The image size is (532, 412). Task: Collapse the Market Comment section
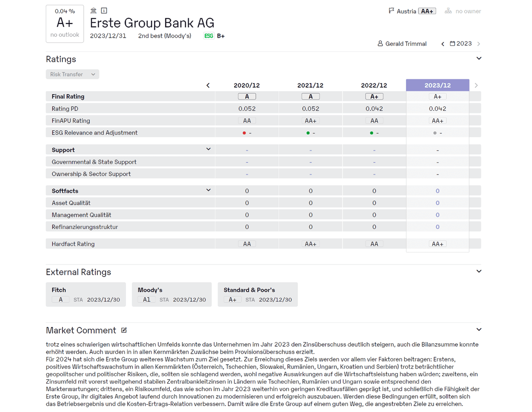[x=479, y=330]
